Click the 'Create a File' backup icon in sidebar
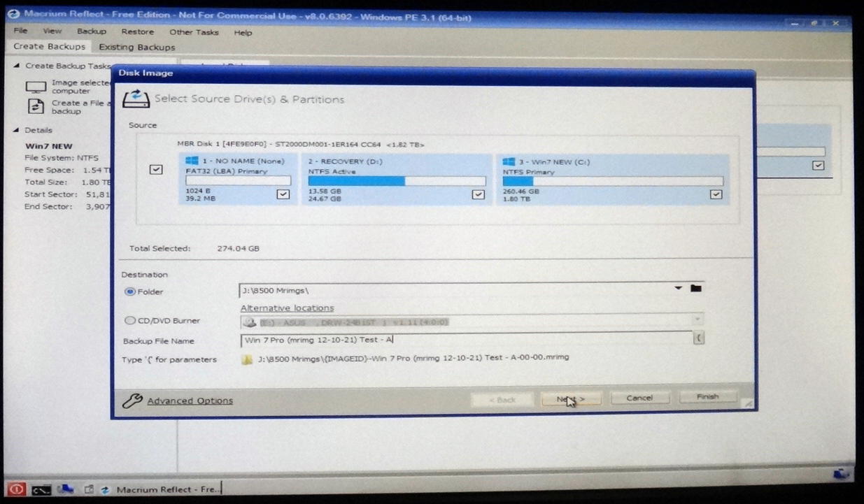864x504 pixels. click(x=36, y=106)
